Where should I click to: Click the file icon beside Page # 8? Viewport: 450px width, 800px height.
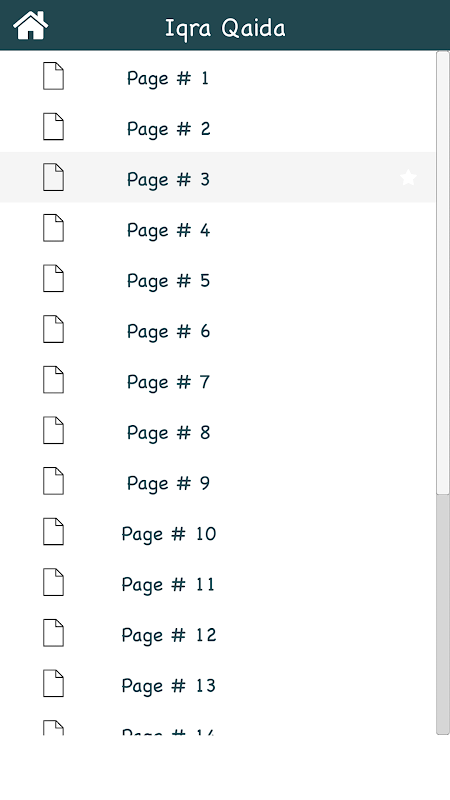54,430
